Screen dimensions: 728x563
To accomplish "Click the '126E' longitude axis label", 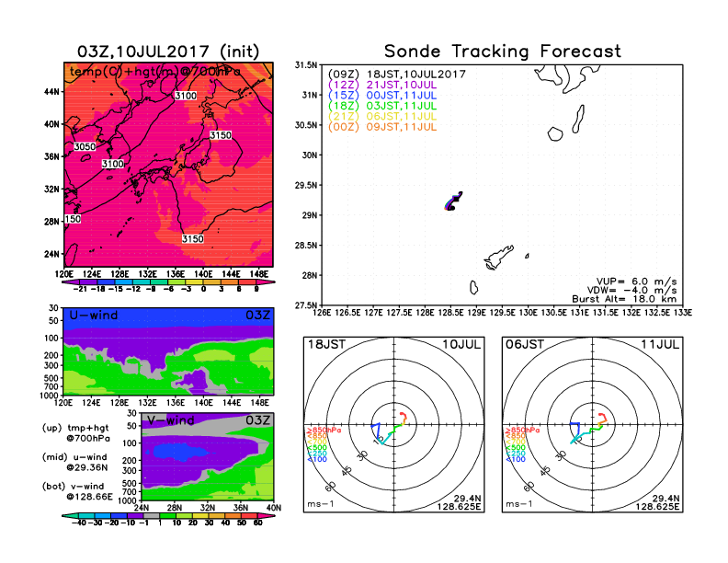I will coord(323,313).
